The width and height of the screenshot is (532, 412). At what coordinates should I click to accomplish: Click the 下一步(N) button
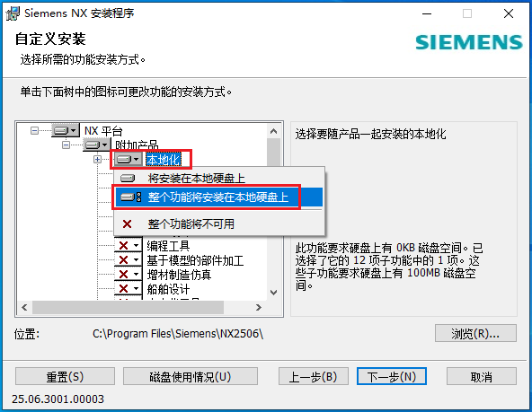(x=392, y=376)
